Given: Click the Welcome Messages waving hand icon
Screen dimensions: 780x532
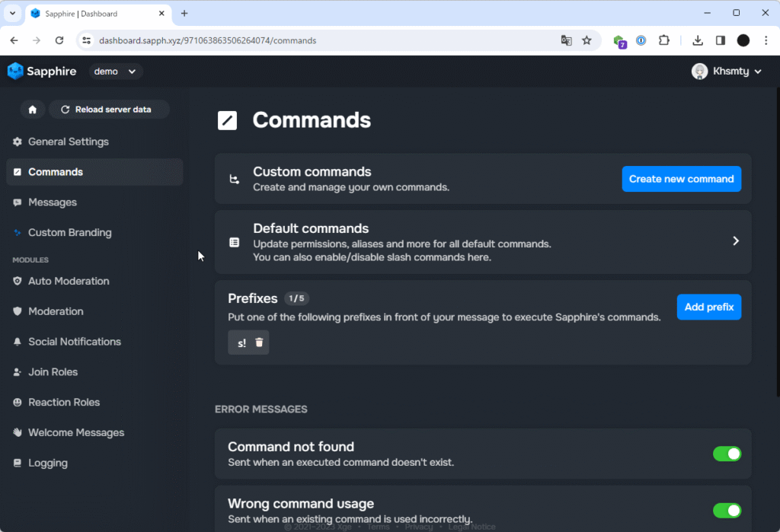Looking at the screenshot, I should coord(18,432).
